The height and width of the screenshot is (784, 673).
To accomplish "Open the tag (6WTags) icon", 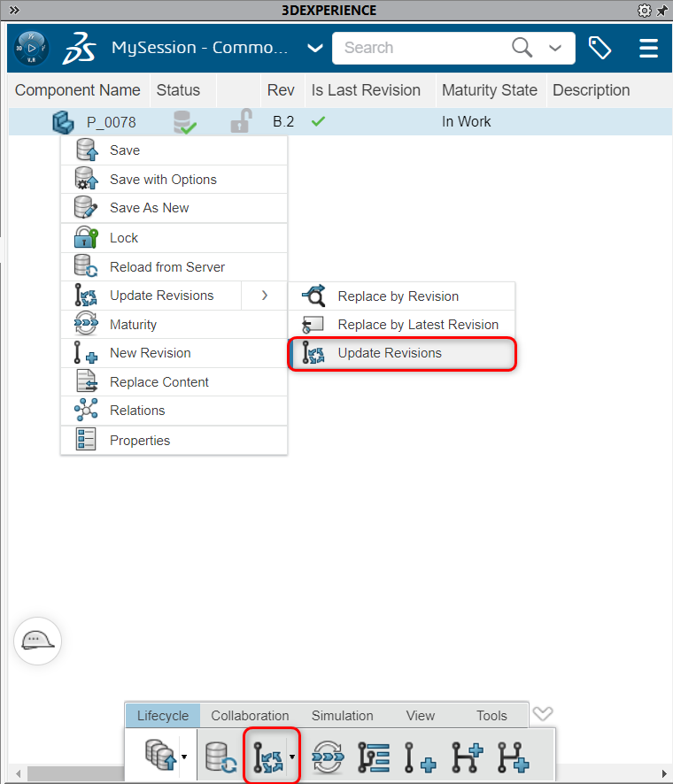I will 600,48.
